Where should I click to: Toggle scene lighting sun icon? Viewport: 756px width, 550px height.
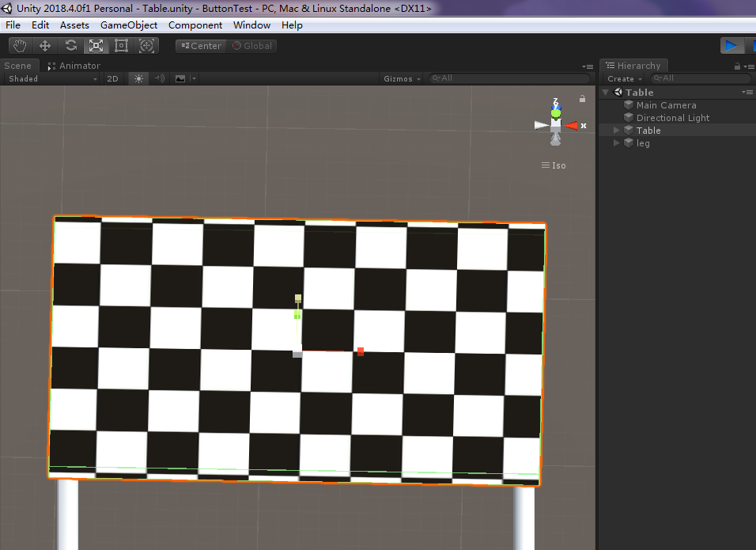[x=138, y=78]
